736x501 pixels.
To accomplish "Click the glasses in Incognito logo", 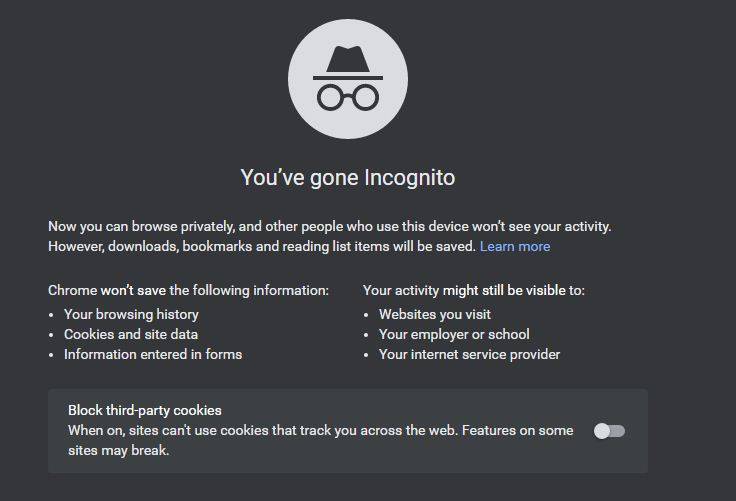I will (348, 97).
